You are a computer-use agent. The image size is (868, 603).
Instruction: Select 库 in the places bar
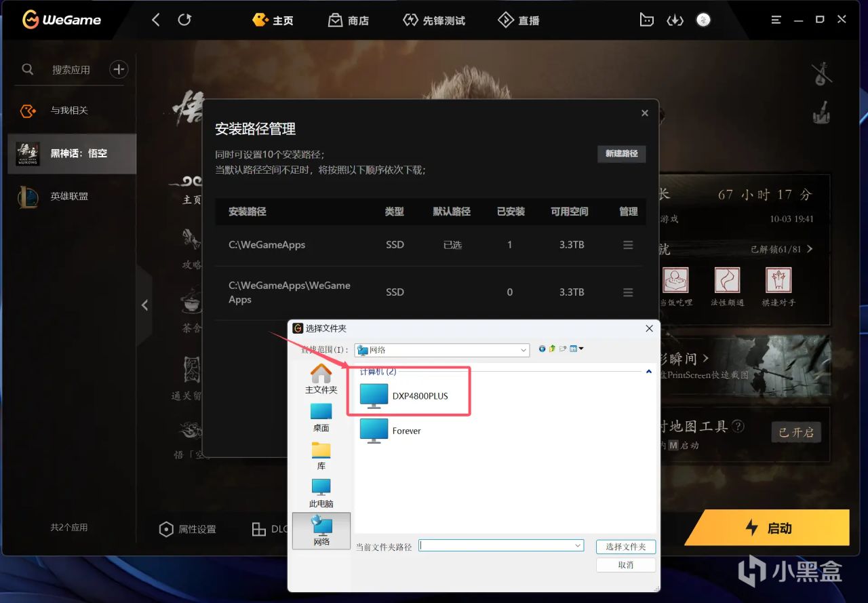(321, 455)
